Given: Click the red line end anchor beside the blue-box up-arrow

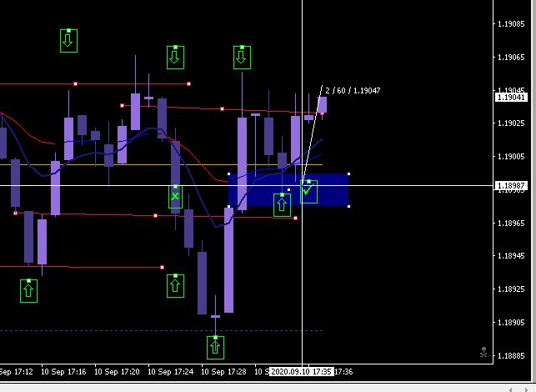Looking at the screenshot, I should 295,218.
